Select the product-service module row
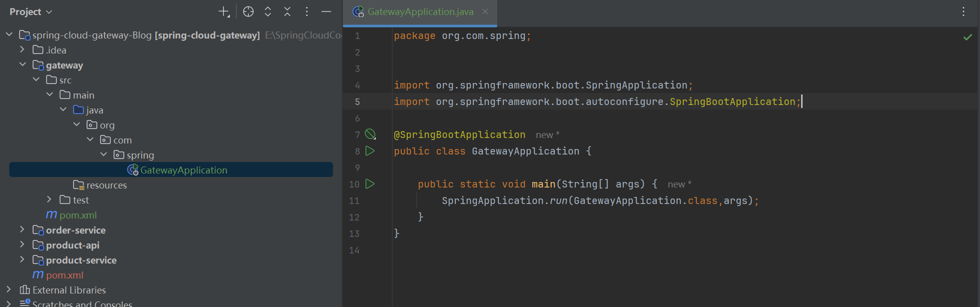 [171, 260]
